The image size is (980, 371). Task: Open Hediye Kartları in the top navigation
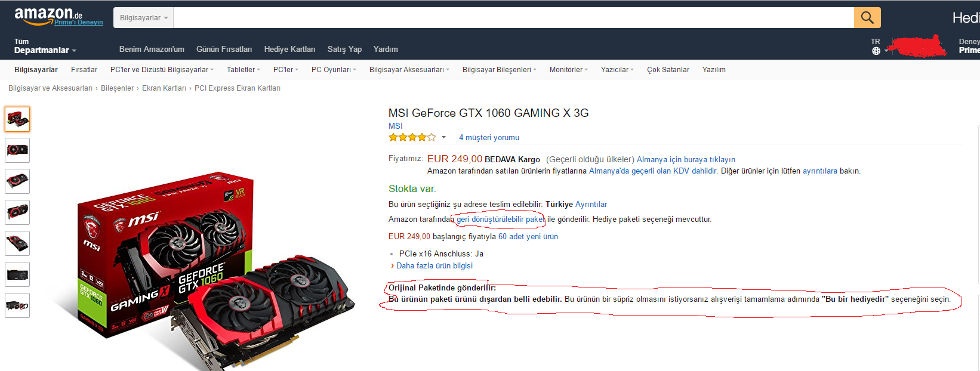point(290,50)
